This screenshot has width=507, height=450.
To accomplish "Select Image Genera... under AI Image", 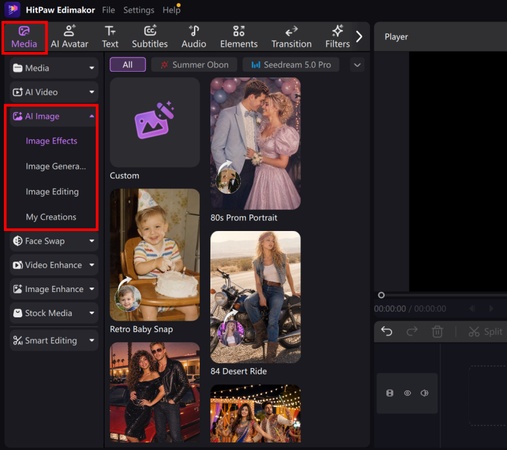I will point(56,166).
